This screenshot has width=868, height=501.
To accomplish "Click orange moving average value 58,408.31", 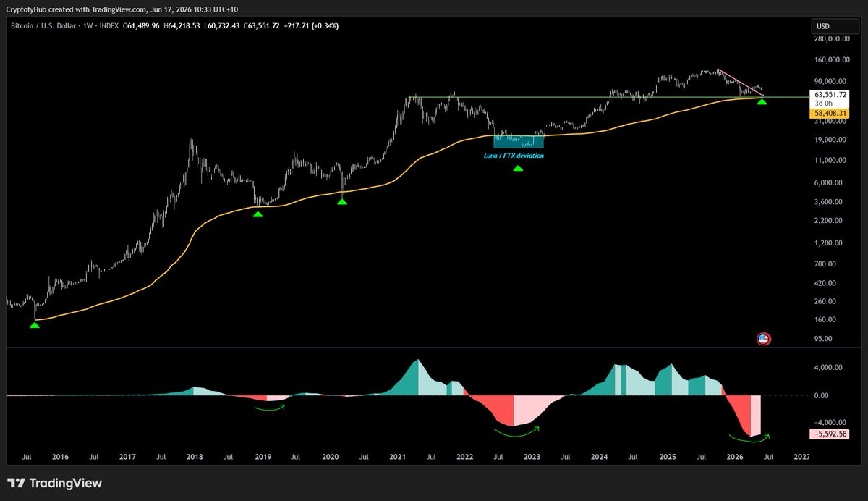I will point(830,114).
